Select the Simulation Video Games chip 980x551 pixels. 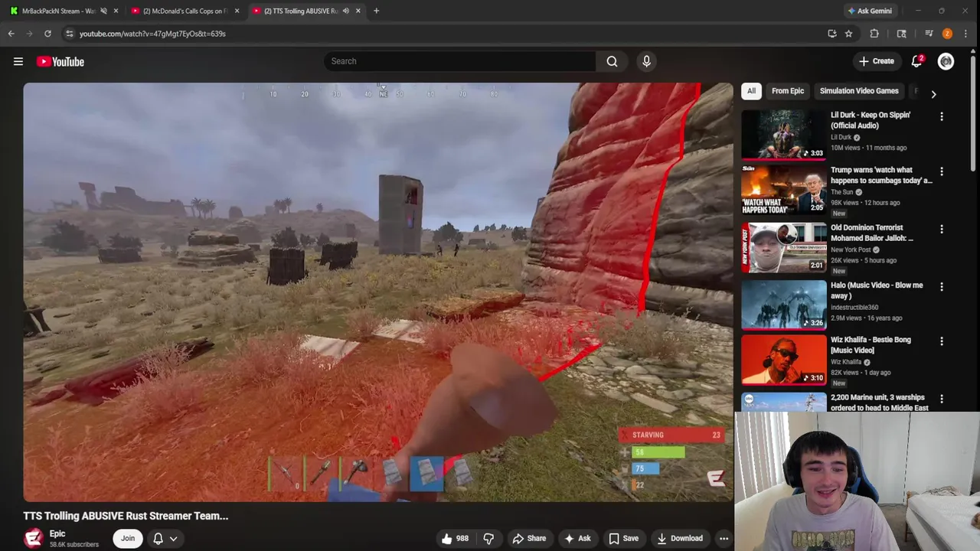(x=859, y=91)
